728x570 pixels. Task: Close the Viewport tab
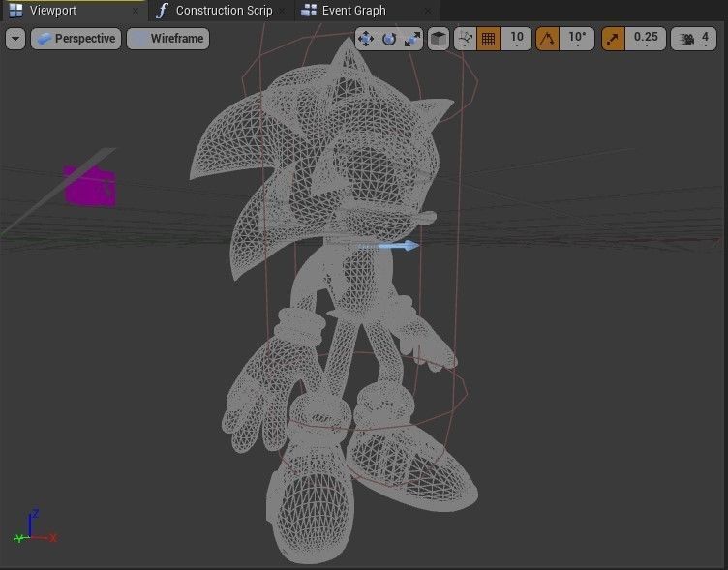click(x=136, y=11)
